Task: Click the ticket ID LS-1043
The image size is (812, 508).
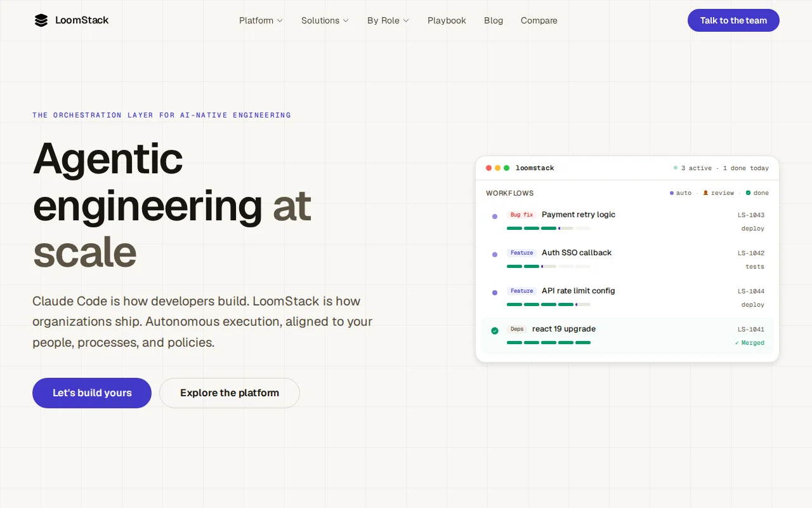Action: click(x=751, y=215)
